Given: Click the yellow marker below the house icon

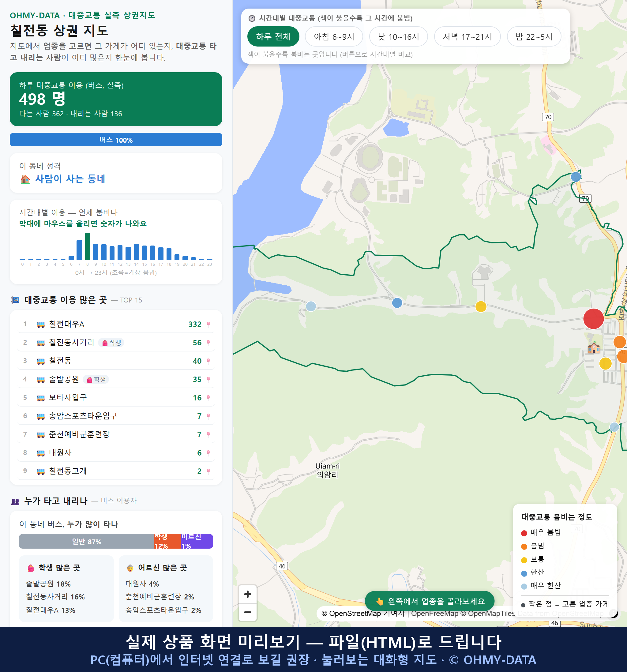Looking at the screenshot, I should click(x=605, y=364).
